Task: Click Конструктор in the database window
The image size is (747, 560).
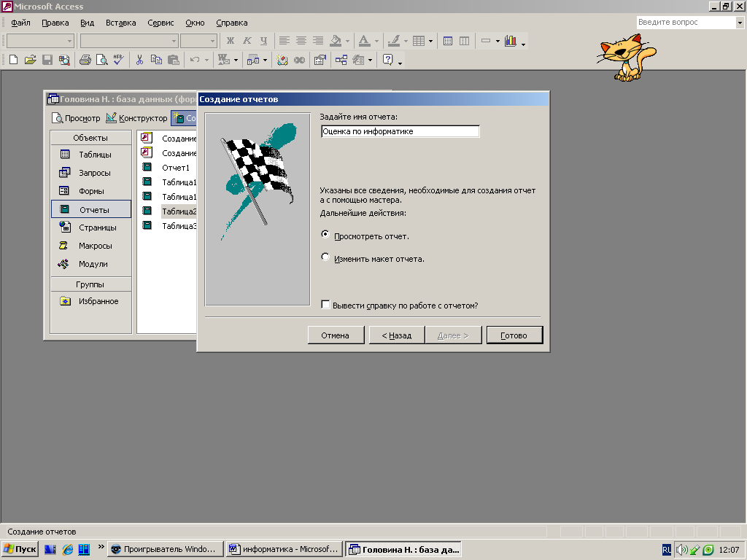Action: click(136, 118)
